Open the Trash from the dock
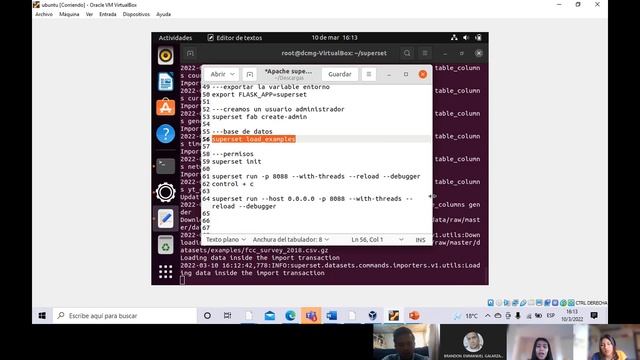Screen dimensions: 640x360 [x=165, y=245]
